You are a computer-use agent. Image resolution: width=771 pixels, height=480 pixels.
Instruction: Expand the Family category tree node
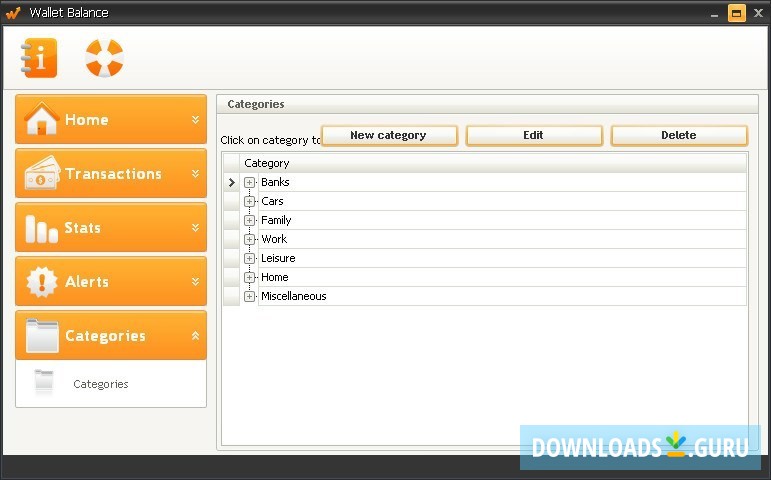[249, 220]
